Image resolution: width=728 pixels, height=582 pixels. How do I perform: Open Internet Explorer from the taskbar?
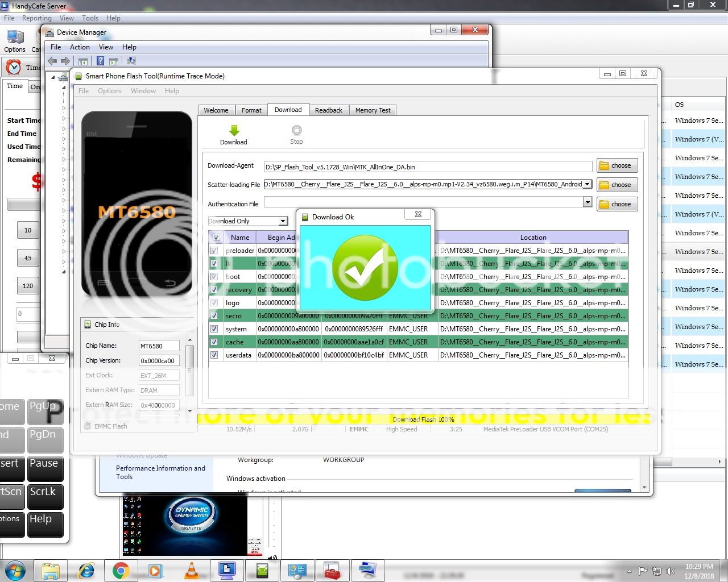coord(86,570)
